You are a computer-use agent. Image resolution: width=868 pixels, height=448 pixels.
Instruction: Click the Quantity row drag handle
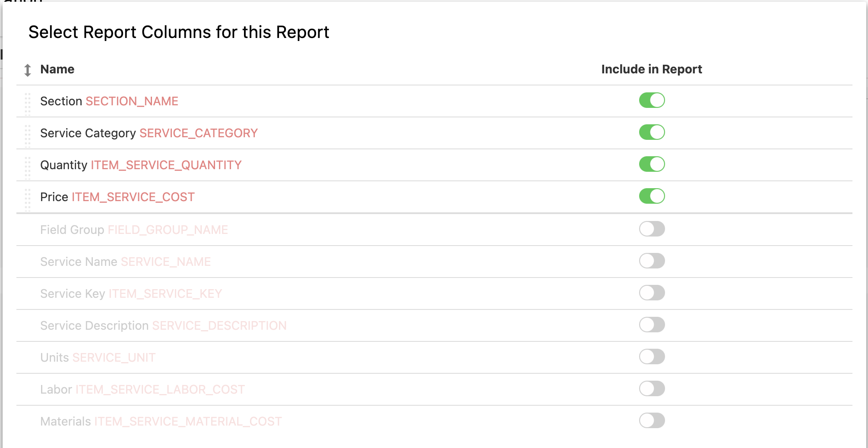(x=28, y=168)
